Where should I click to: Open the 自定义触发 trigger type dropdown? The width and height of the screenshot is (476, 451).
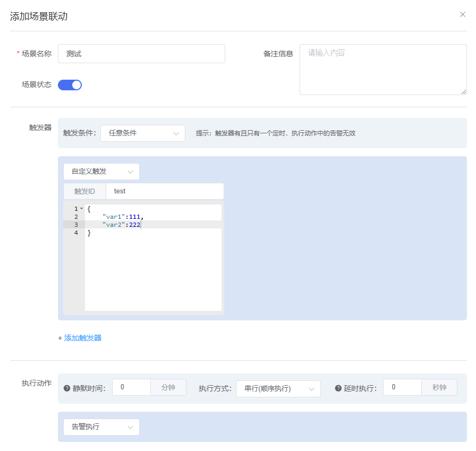(x=101, y=172)
